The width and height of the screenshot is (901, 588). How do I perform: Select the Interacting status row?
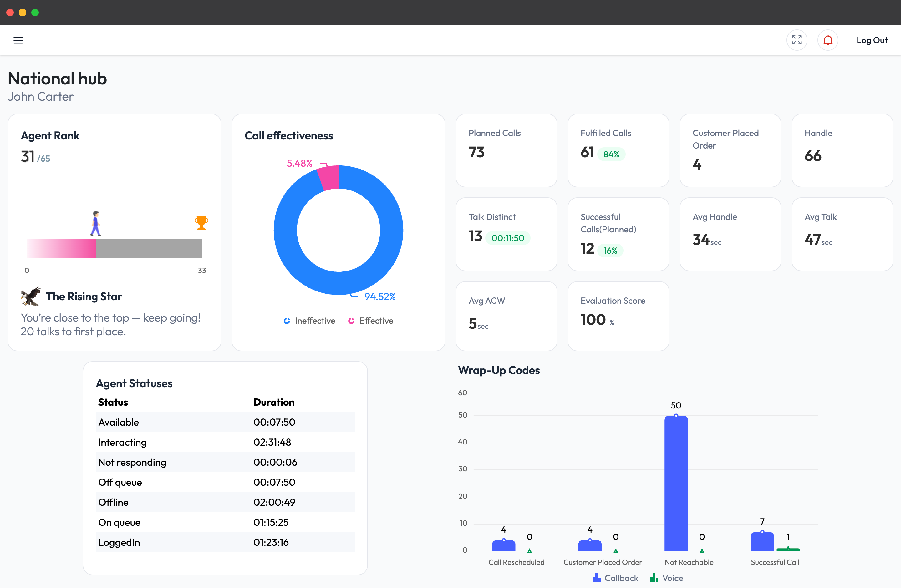(225, 442)
